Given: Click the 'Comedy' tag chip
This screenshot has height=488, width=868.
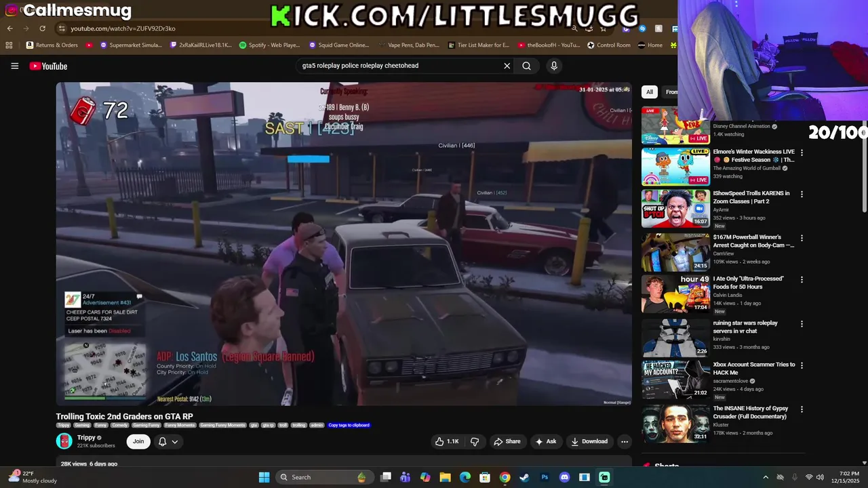Looking at the screenshot, I should [x=120, y=425].
